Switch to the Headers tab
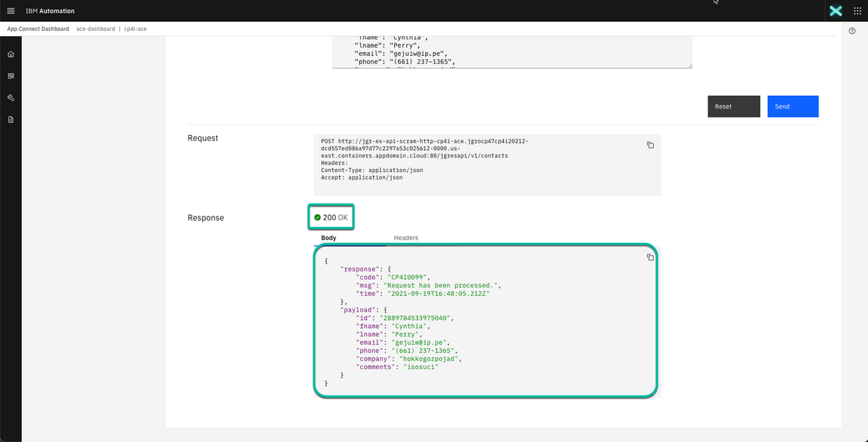 [405, 238]
